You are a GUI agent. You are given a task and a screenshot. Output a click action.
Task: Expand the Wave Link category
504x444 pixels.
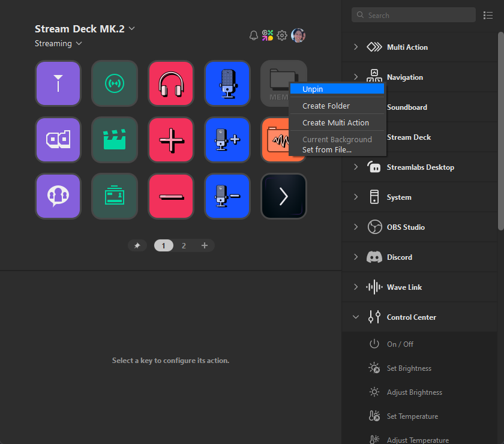pos(356,287)
